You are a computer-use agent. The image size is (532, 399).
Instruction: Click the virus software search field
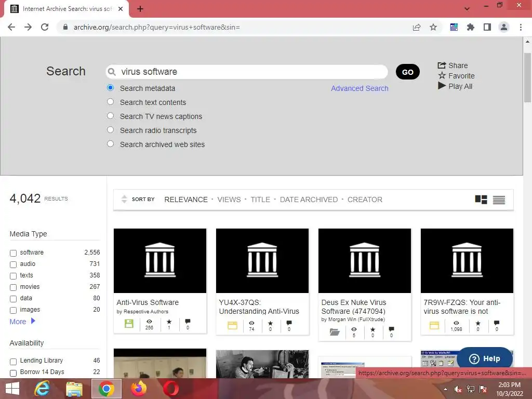tap(247, 72)
